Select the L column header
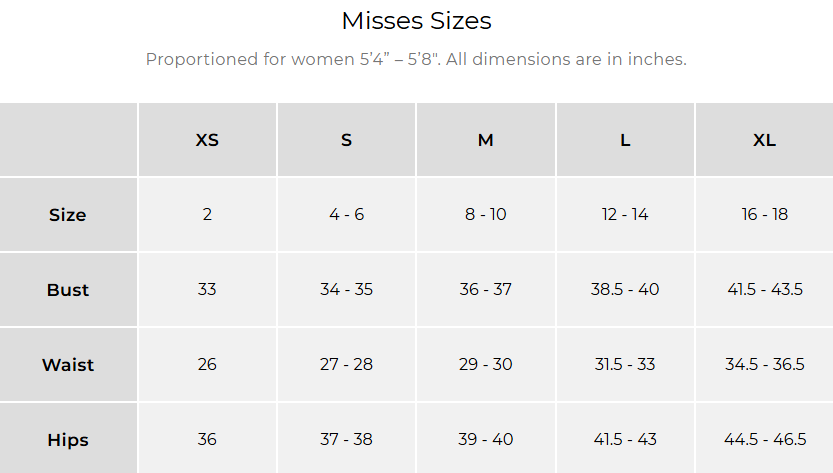The height and width of the screenshot is (473, 833). click(625, 140)
